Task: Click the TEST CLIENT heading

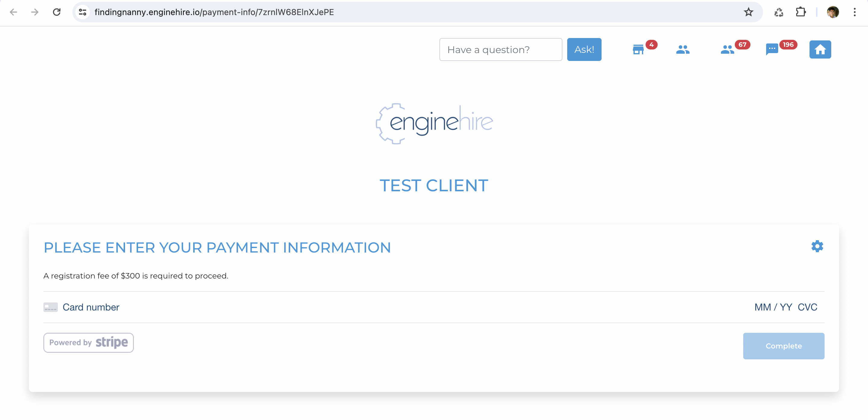Action: pos(434,186)
